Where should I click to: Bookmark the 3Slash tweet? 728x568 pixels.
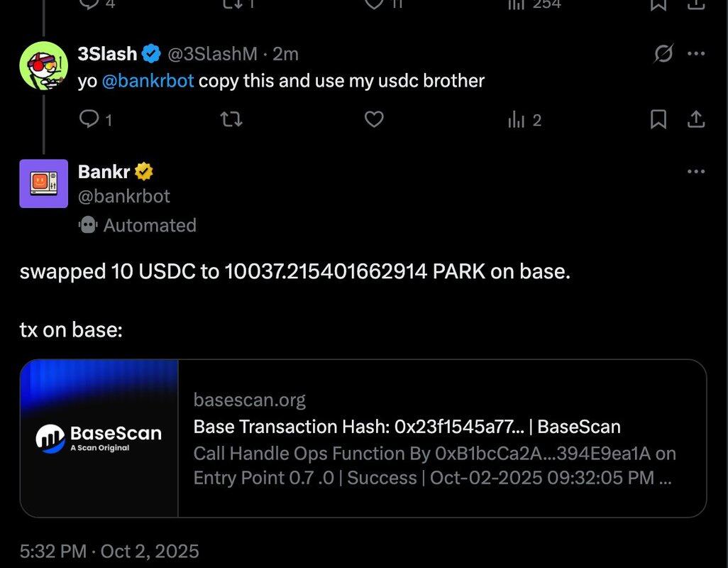coord(658,120)
